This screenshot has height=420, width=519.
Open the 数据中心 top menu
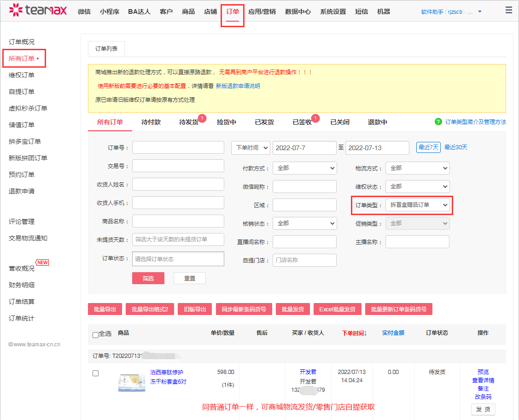click(298, 12)
